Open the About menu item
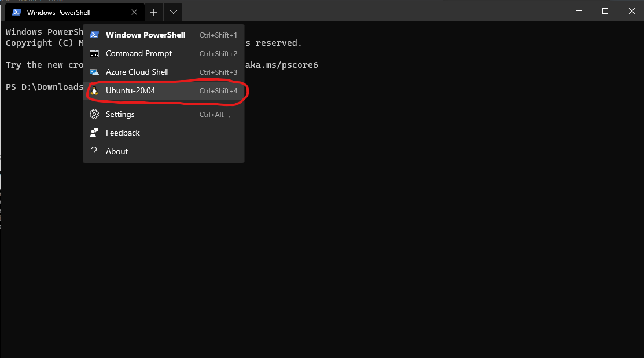 [117, 152]
